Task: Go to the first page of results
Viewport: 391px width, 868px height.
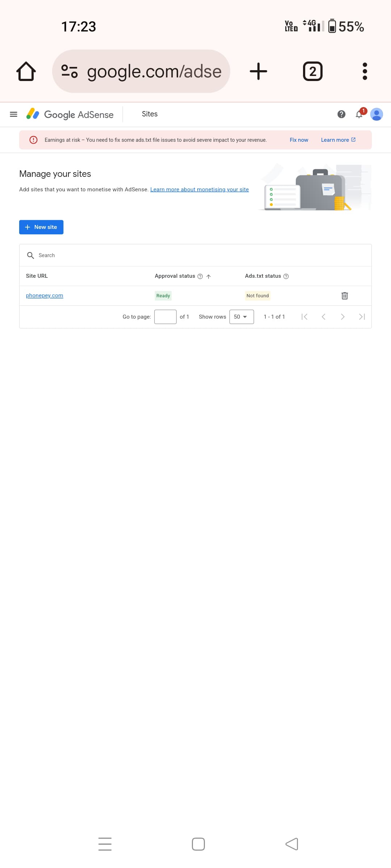Action: tap(304, 317)
